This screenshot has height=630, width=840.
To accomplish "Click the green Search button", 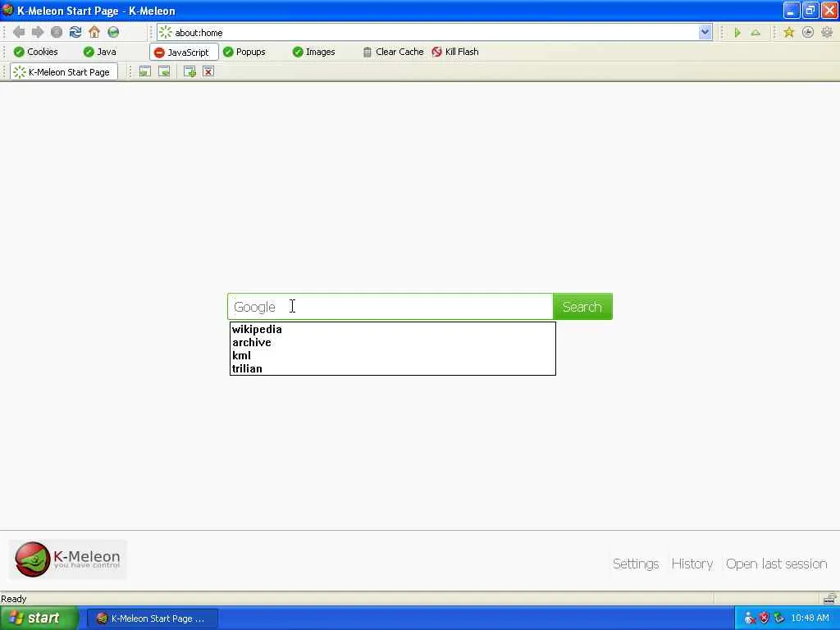I will pyautogui.click(x=582, y=307).
